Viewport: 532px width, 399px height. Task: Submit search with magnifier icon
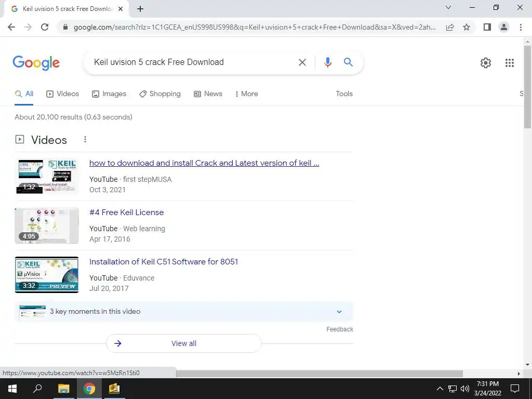click(x=348, y=62)
